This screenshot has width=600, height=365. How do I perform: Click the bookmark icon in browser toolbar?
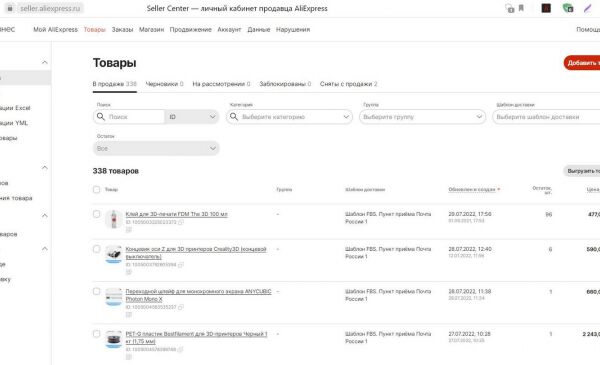521,8
